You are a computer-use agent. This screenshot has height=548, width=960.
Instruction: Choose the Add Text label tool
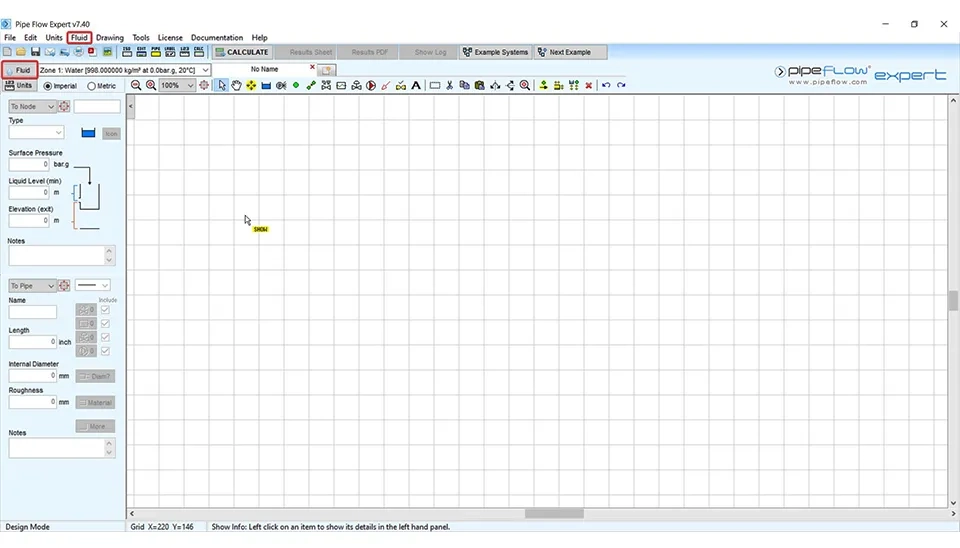click(x=416, y=86)
